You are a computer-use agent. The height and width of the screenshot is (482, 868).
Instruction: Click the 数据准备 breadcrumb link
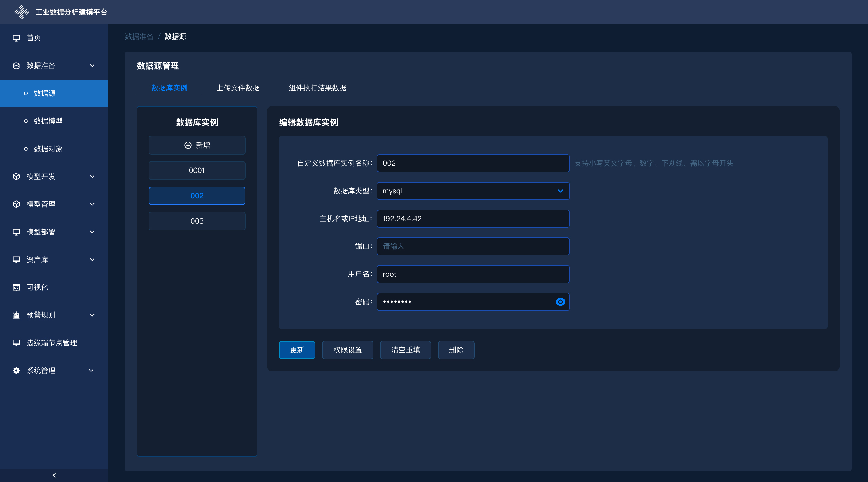[x=139, y=37]
